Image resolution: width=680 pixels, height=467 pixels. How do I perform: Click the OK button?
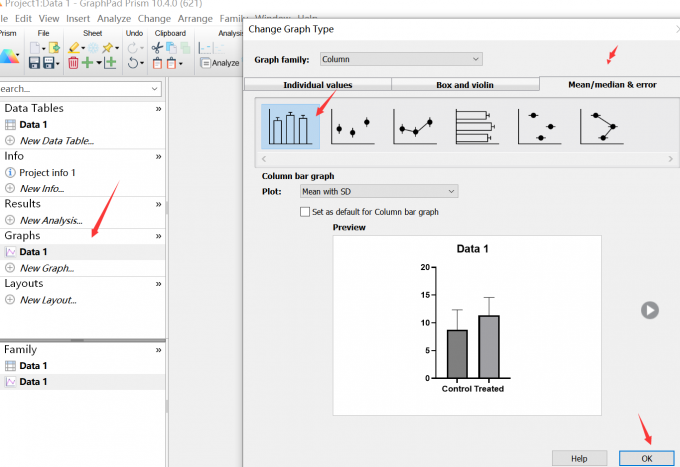646,457
